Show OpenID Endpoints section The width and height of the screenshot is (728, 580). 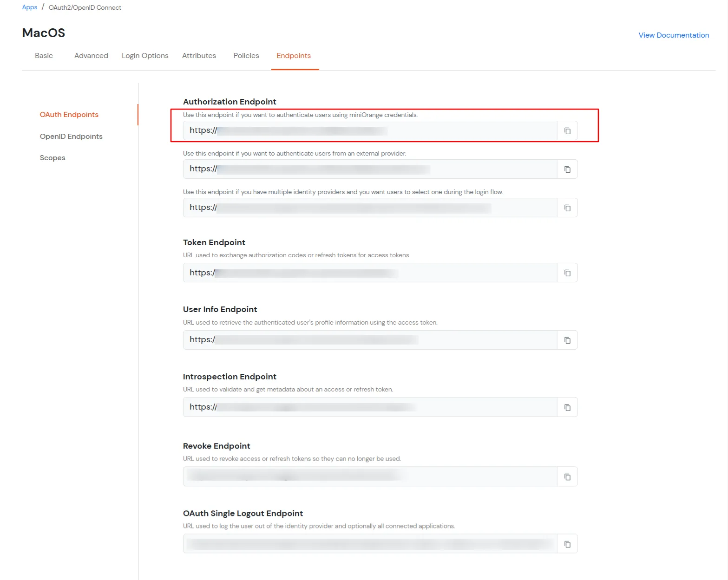pyautogui.click(x=71, y=137)
